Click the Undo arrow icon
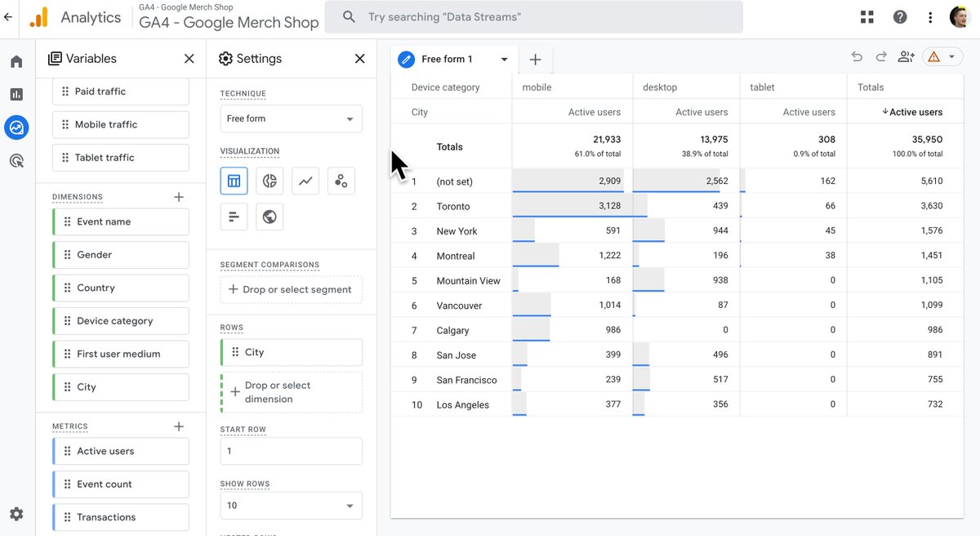980x536 pixels. (857, 57)
